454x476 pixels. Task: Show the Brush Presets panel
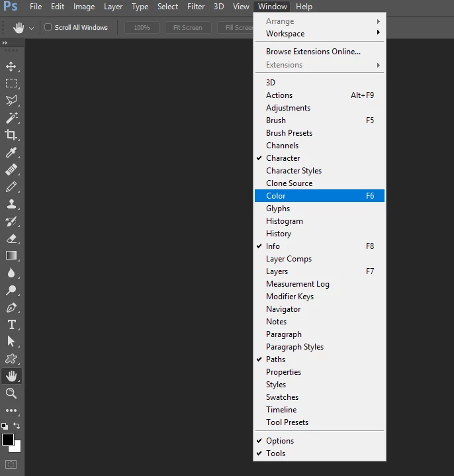320,133
